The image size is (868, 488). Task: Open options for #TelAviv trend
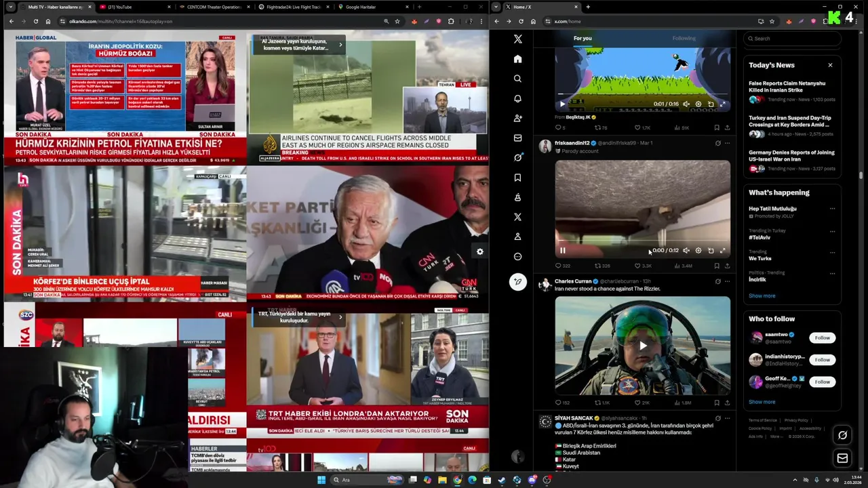pyautogui.click(x=832, y=231)
